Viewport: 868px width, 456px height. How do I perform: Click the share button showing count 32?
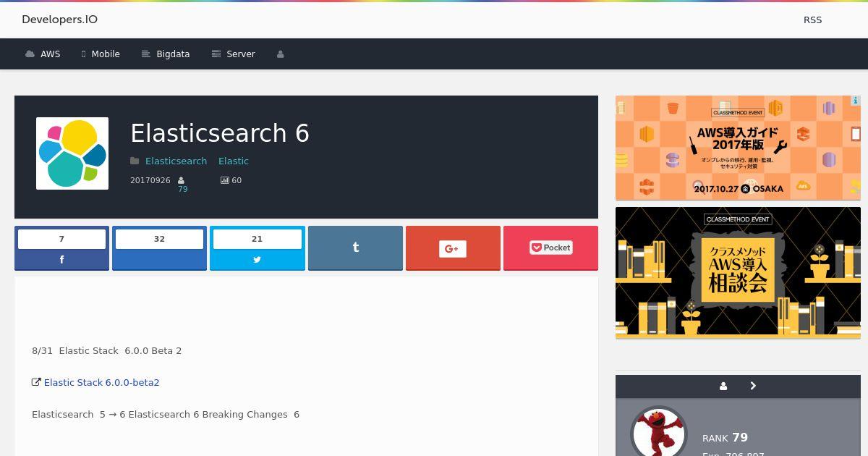click(x=159, y=248)
